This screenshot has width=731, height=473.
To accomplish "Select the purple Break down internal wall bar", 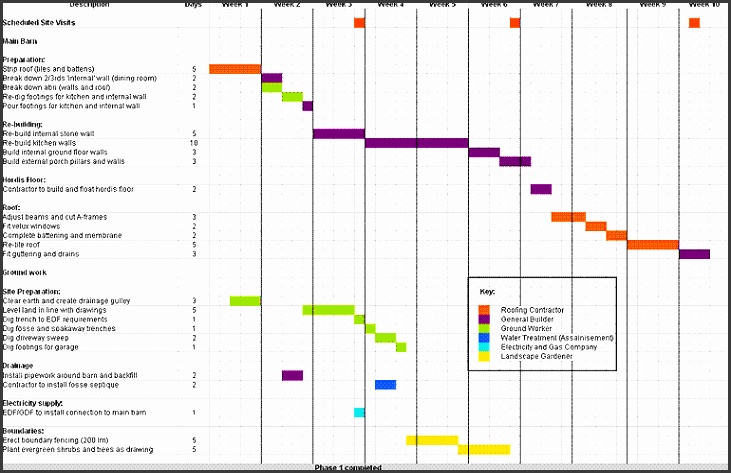I will click(x=272, y=78).
